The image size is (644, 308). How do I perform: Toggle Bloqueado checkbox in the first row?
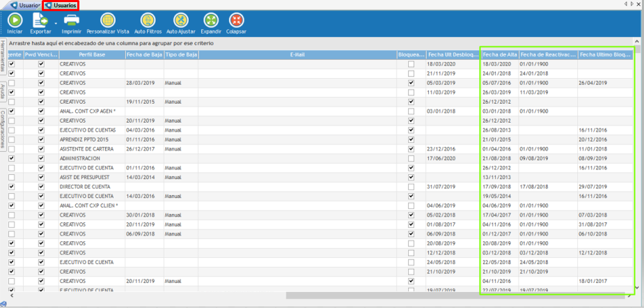[411, 64]
